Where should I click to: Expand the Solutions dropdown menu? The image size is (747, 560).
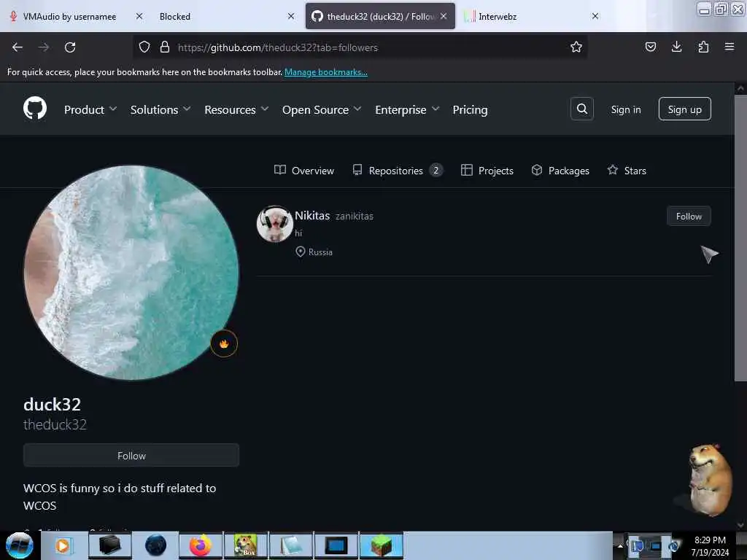click(160, 109)
